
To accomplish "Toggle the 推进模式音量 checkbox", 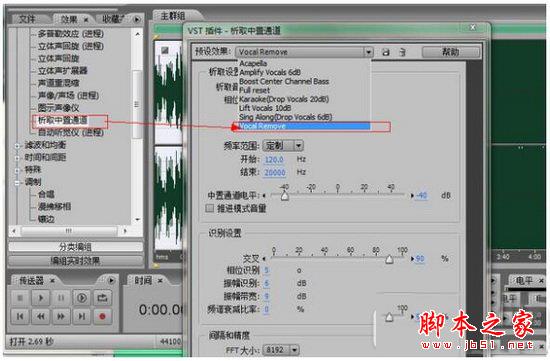I will [209, 208].
